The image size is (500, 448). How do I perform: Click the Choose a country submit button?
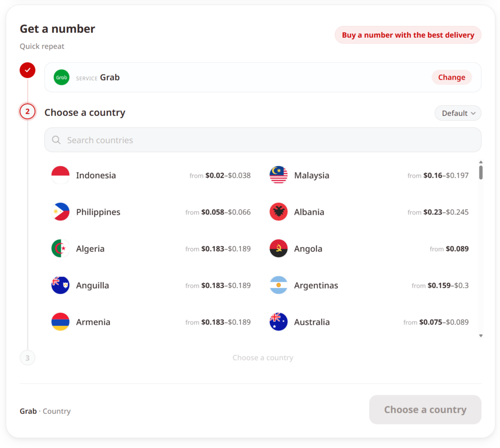[x=425, y=409]
